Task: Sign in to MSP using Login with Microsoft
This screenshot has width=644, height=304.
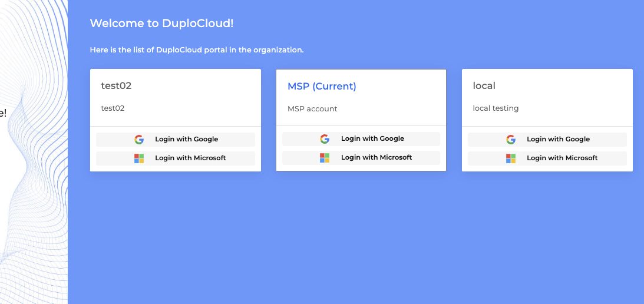Action: (x=361, y=158)
